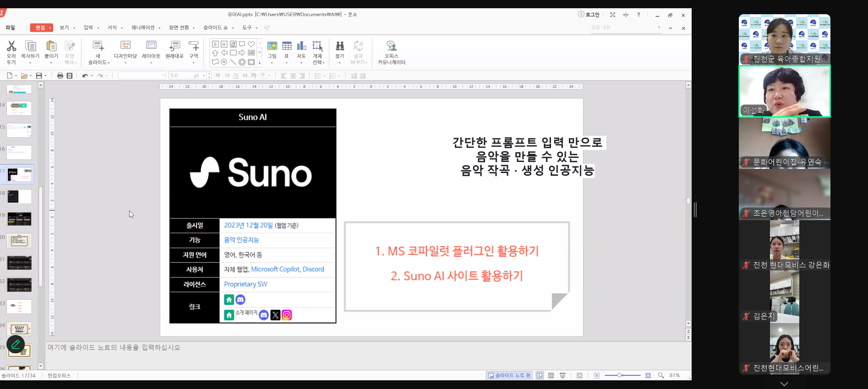Click the slide panel vertical scrollbar
Image resolution: width=868 pixels, height=389 pixels.
tap(41, 237)
